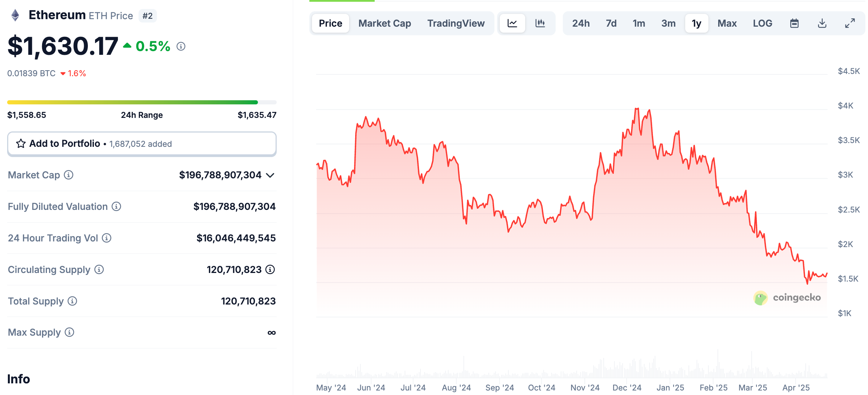This screenshot has height=395, width=868.
Task: Click the 120,710,823 total supply value
Action: 248,301
